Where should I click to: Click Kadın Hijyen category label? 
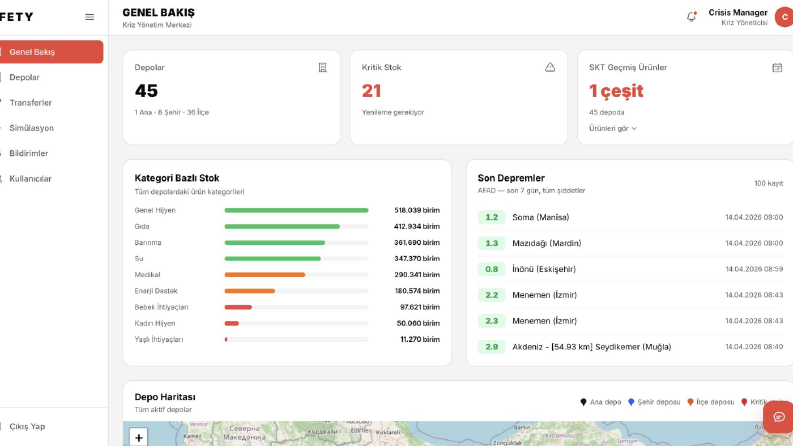[x=155, y=323]
